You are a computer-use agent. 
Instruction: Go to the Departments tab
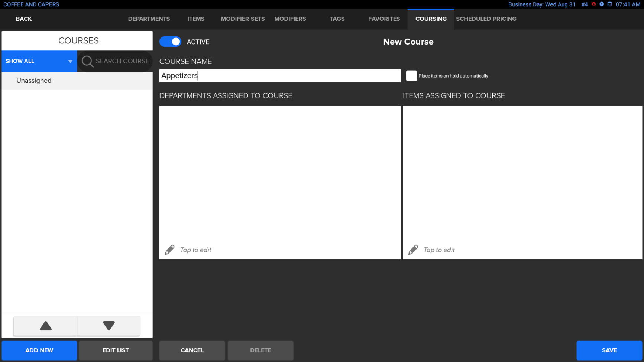[x=149, y=19]
